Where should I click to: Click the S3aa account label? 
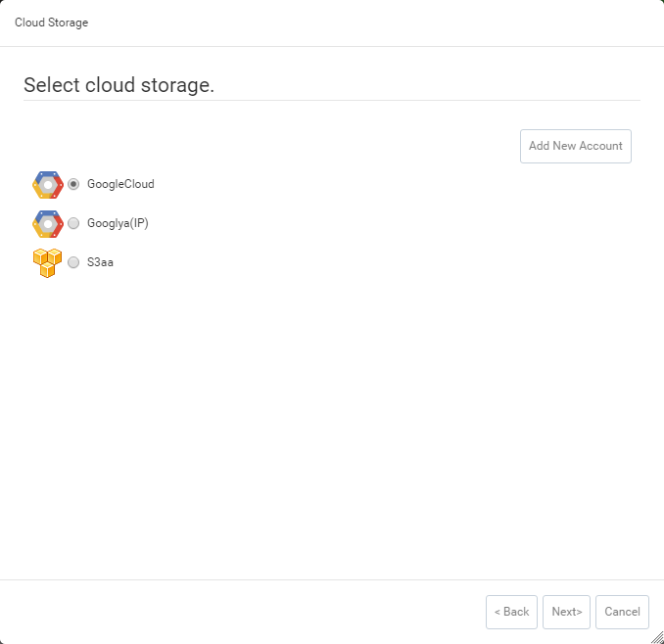pos(100,262)
